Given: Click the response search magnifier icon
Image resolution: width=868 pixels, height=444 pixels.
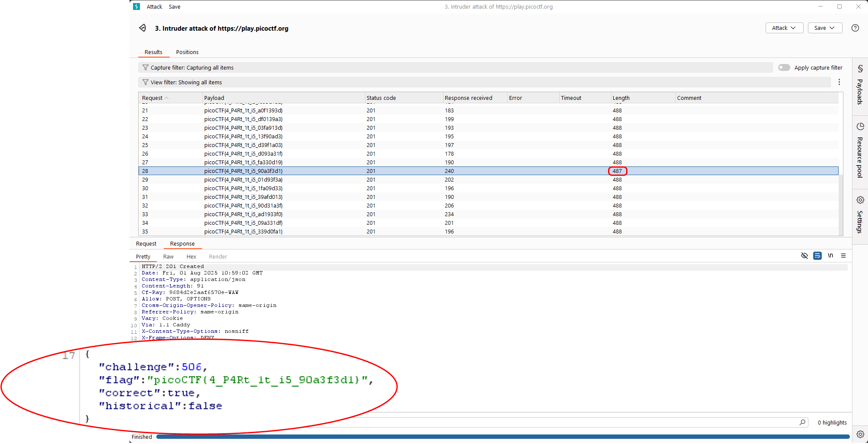Looking at the screenshot, I should click(x=802, y=422).
